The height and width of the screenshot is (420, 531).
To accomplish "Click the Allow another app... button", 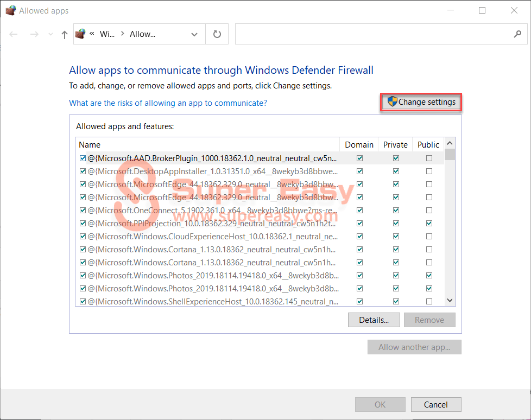I will click(x=414, y=347).
